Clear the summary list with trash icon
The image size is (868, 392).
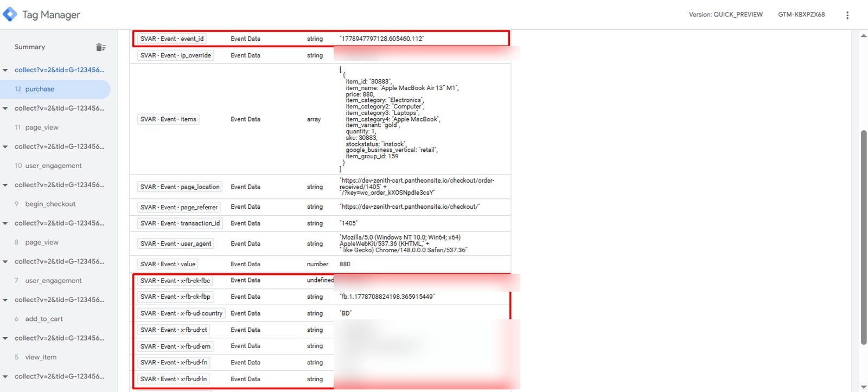coord(101,47)
